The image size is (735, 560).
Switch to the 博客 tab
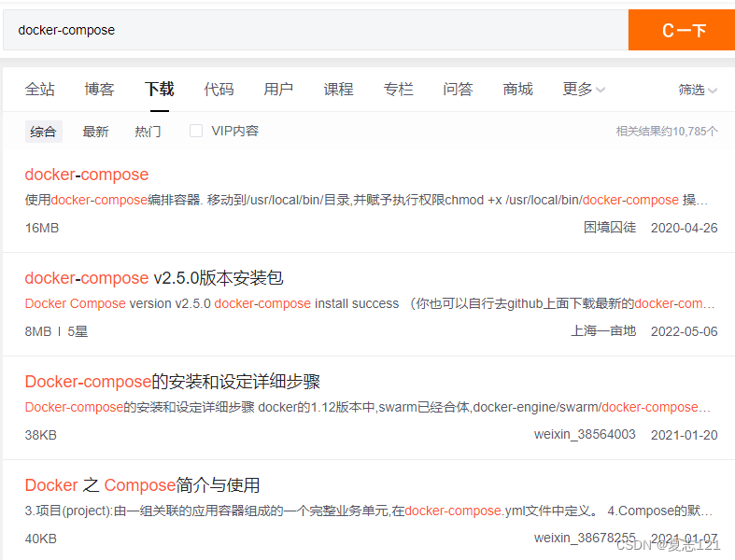pos(99,89)
